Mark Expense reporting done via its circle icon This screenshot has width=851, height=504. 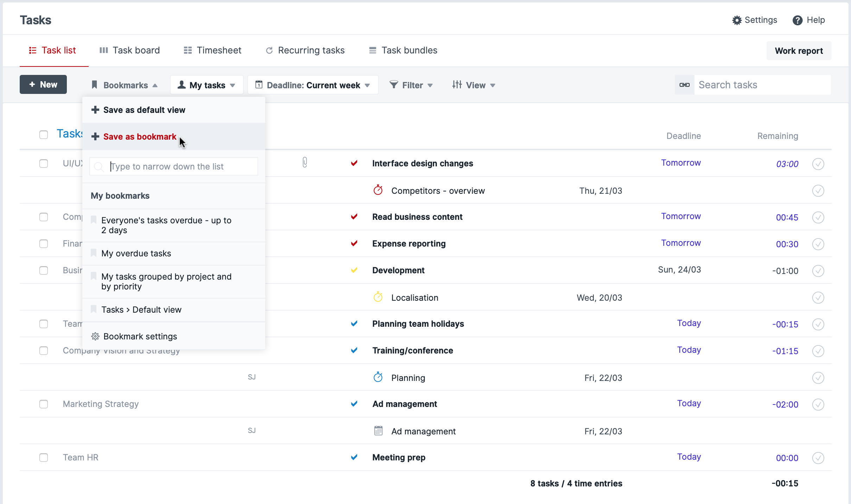click(818, 244)
